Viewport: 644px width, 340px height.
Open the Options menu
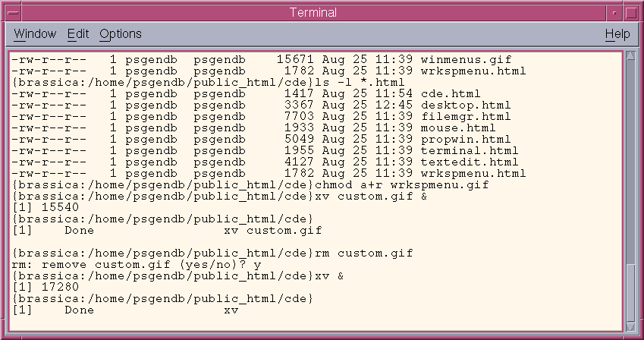pos(121,33)
